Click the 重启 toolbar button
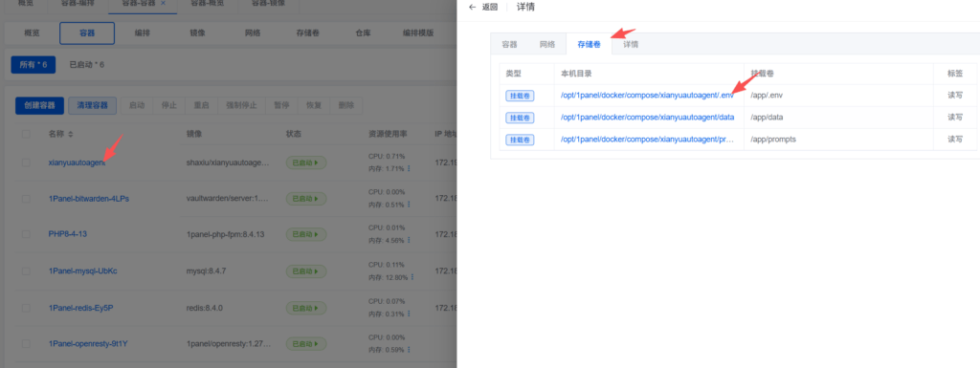This screenshot has height=368, width=980. pos(201,105)
